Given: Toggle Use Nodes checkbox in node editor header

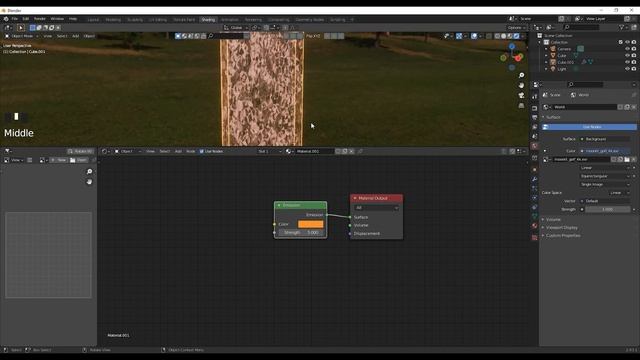Looking at the screenshot, I should click(x=202, y=151).
